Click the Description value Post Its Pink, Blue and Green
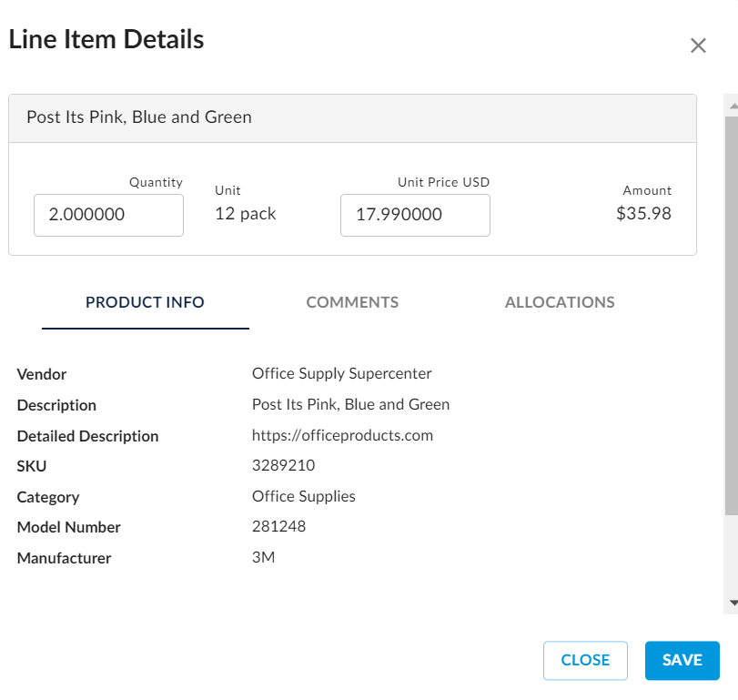Screen dimensions: 738x700 pos(350,404)
